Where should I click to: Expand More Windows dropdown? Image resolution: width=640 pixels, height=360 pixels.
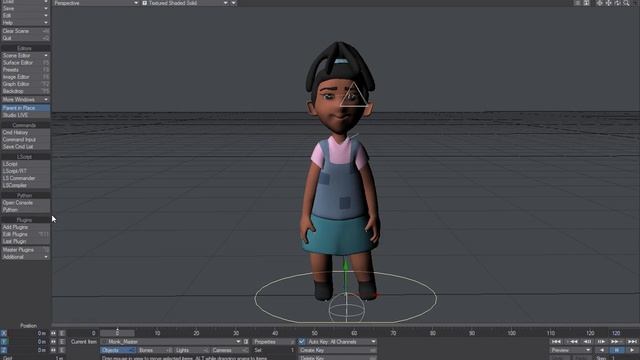[25, 100]
